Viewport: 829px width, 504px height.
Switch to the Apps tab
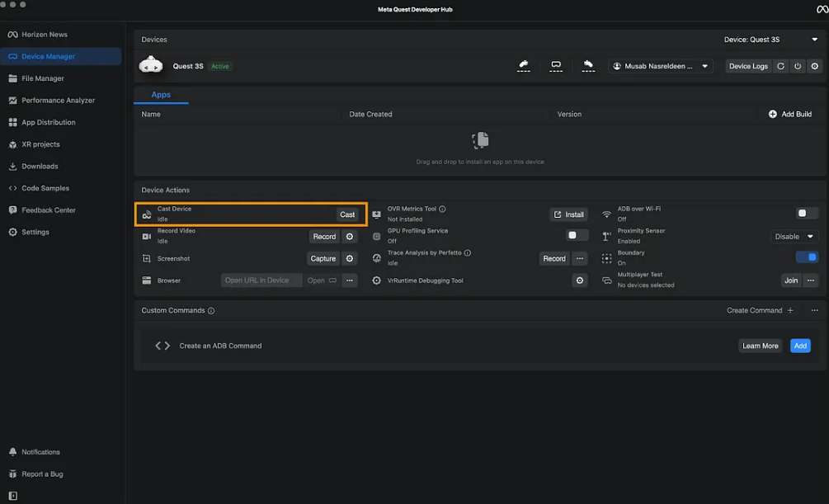coord(161,95)
